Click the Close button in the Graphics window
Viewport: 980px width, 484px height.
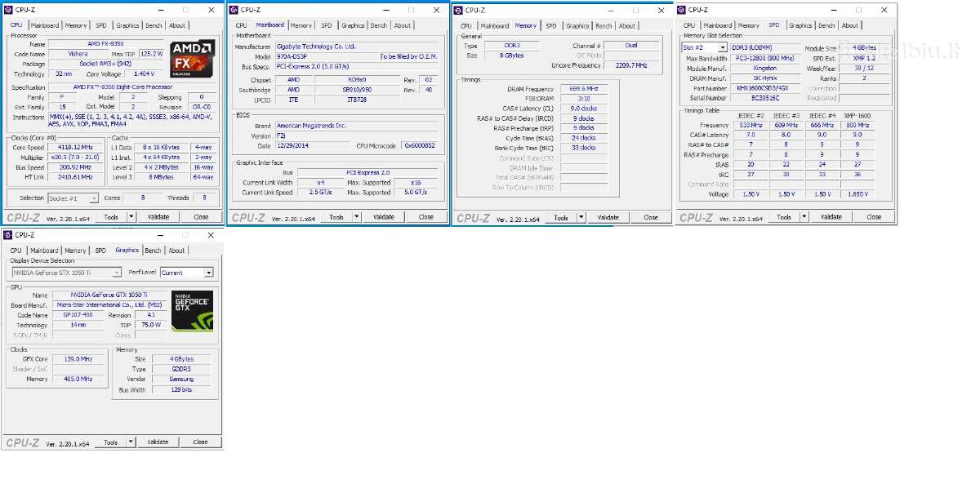200,442
